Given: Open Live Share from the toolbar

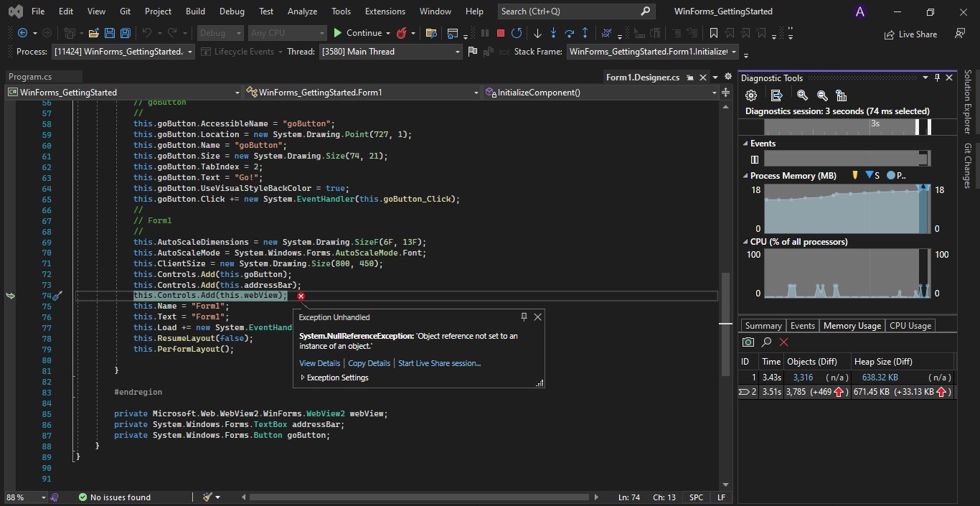Looking at the screenshot, I should (910, 34).
